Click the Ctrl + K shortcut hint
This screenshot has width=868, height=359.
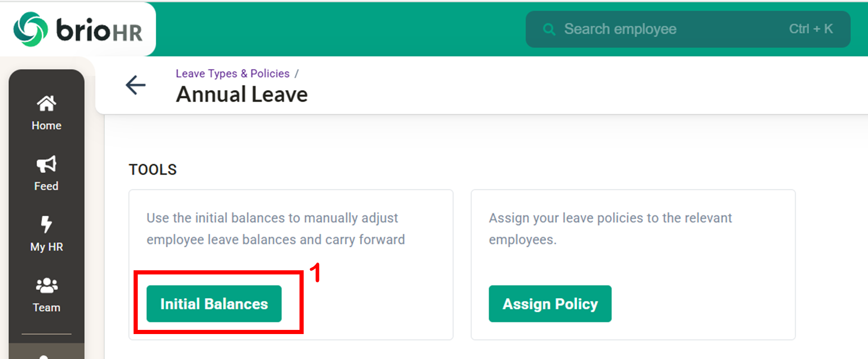coord(811,29)
